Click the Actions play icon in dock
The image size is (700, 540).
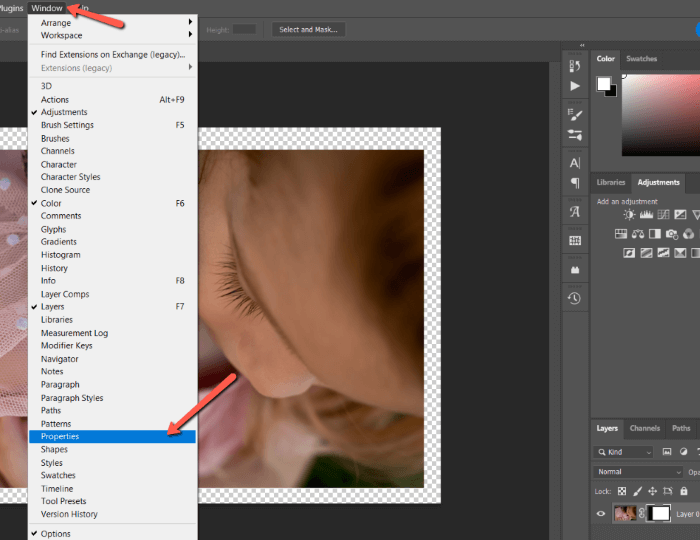[575, 87]
